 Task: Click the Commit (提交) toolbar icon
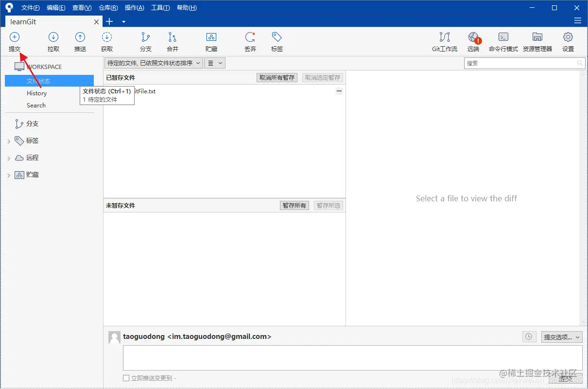click(x=15, y=37)
